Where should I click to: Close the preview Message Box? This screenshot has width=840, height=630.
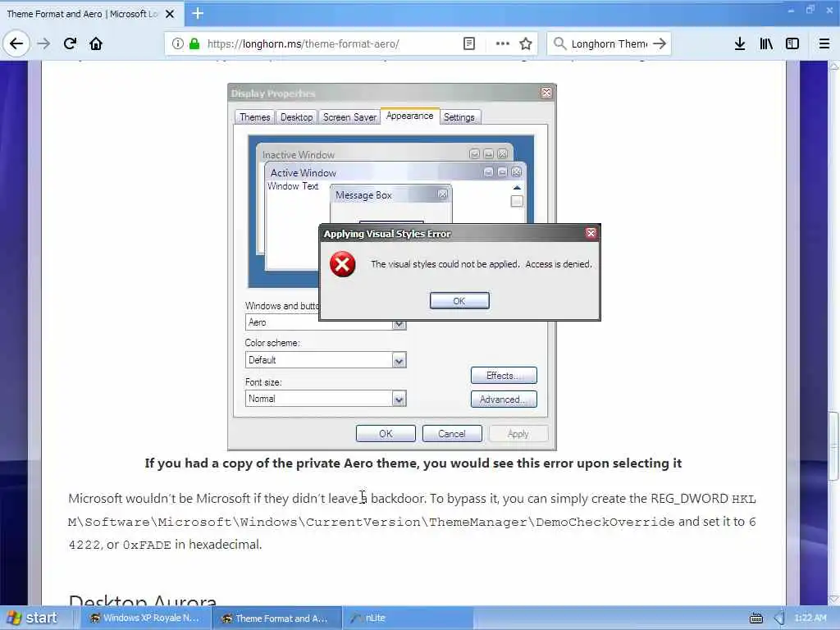(442, 194)
